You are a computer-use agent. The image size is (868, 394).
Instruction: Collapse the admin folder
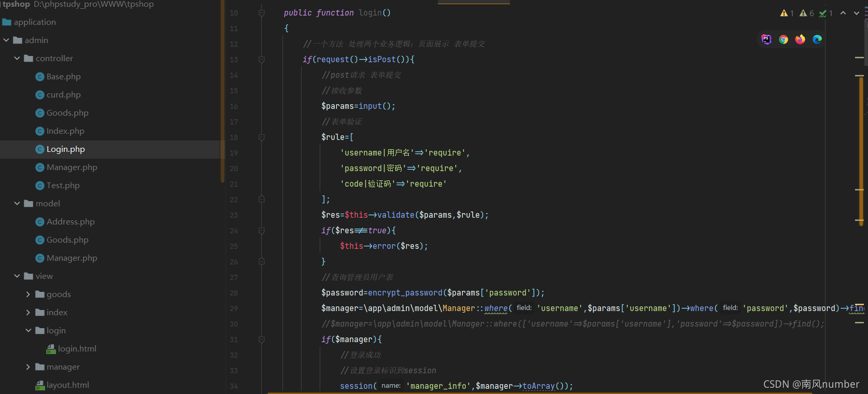coord(6,40)
